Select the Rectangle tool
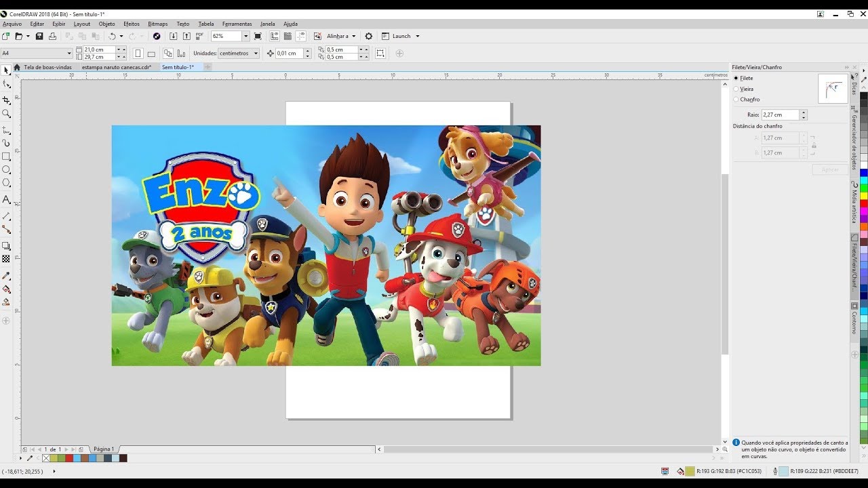868x488 pixels. click(x=6, y=157)
